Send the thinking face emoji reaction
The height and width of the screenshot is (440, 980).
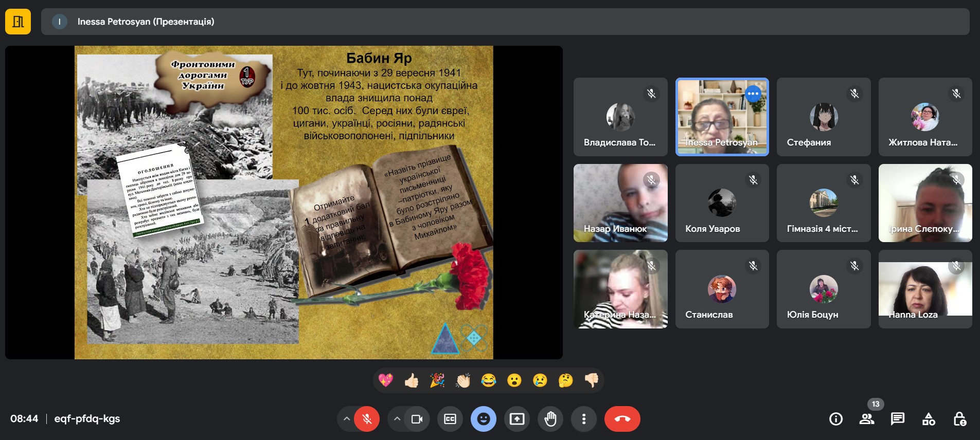click(565, 380)
